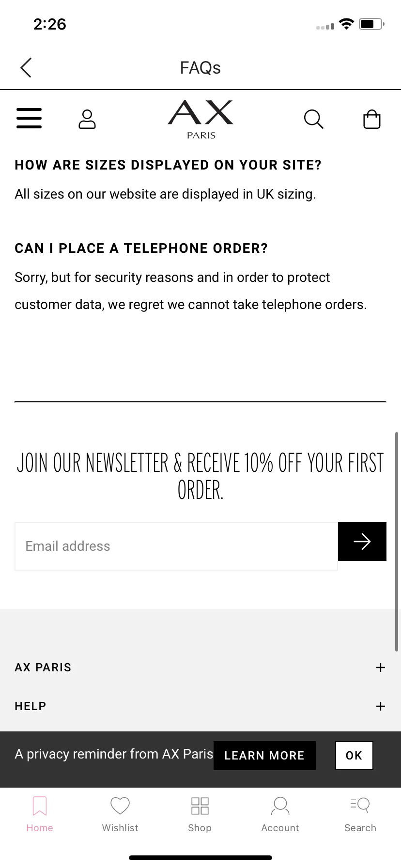Image resolution: width=401 pixels, height=868 pixels.
Task: Tap the AX Paris logo
Action: point(200,119)
